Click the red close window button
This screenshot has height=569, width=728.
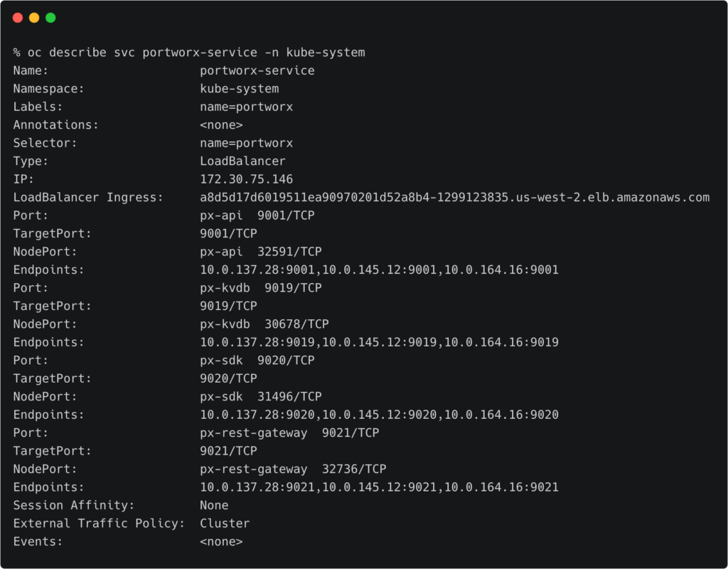click(18, 18)
